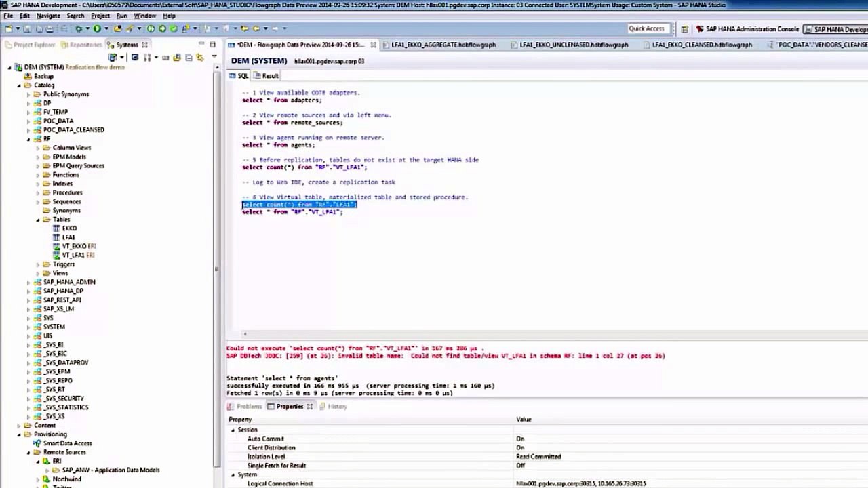Click the 'select * from adapters;' line

pyautogui.click(x=281, y=100)
